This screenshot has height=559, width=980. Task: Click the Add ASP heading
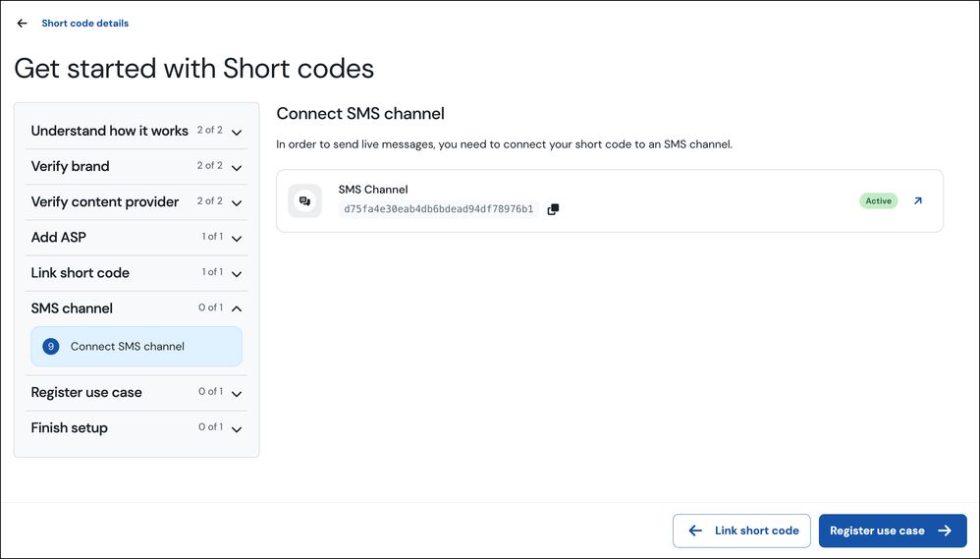(x=59, y=237)
